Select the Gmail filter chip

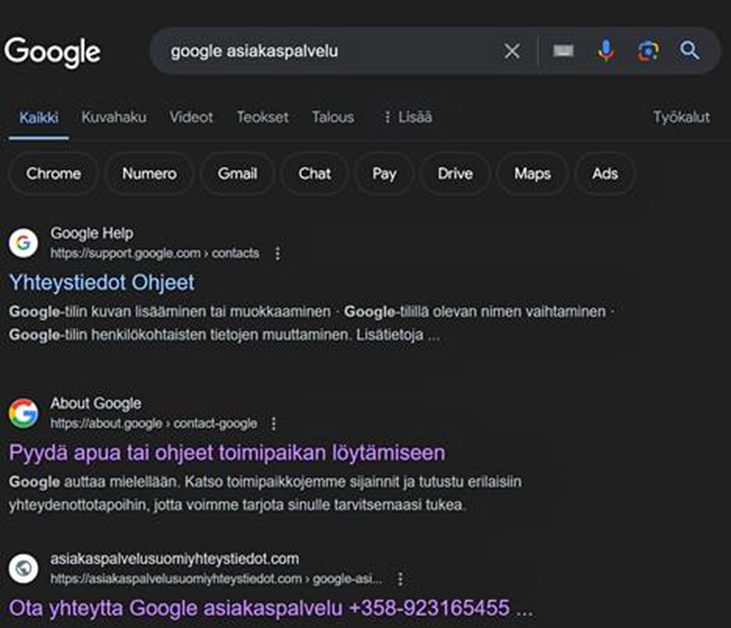[x=237, y=173]
